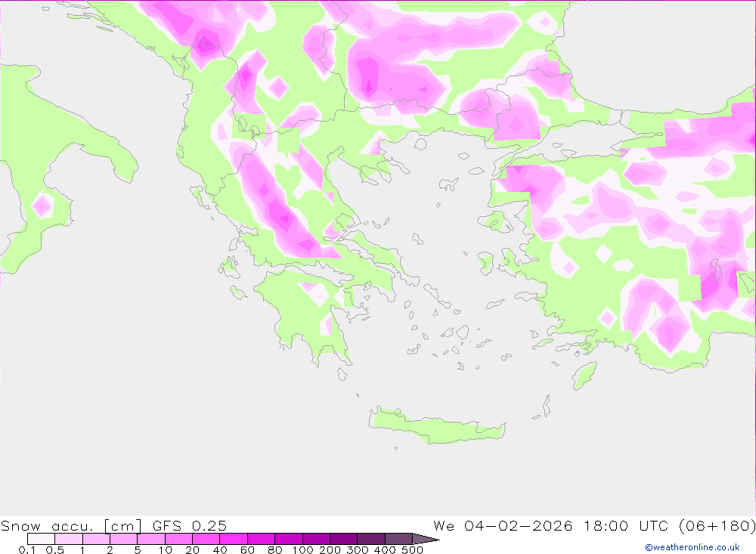Image resolution: width=756 pixels, height=554 pixels.
Task: Click the '300' legend tick label
Action: 358,549
